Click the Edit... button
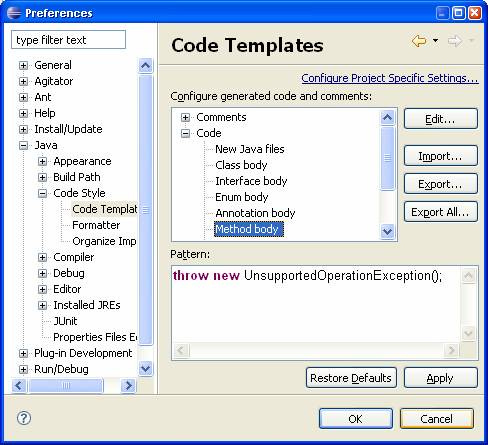488x445 pixels. point(441,119)
